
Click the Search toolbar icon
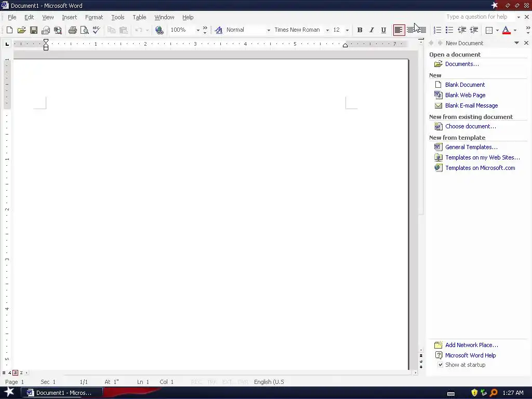(x=58, y=30)
